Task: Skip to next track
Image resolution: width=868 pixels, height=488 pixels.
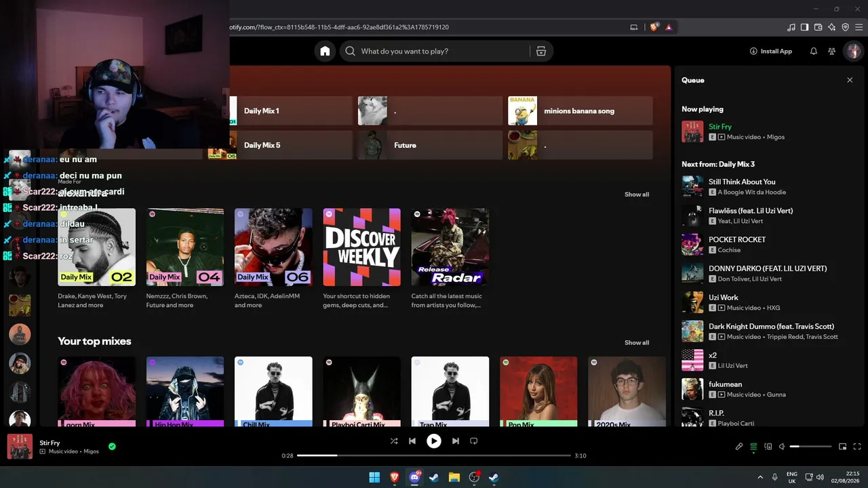Action: (x=456, y=441)
